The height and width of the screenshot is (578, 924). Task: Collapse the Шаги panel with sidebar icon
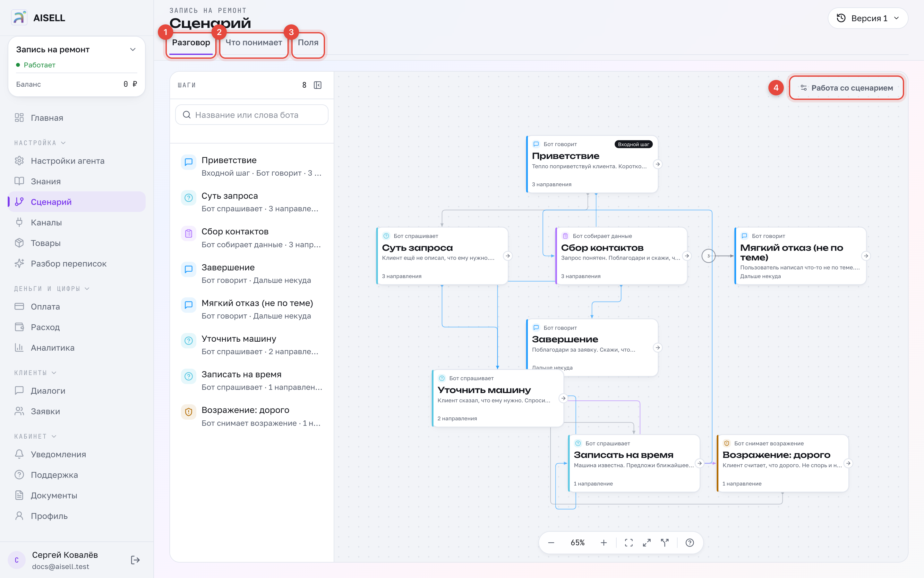[x=318, y=85]
